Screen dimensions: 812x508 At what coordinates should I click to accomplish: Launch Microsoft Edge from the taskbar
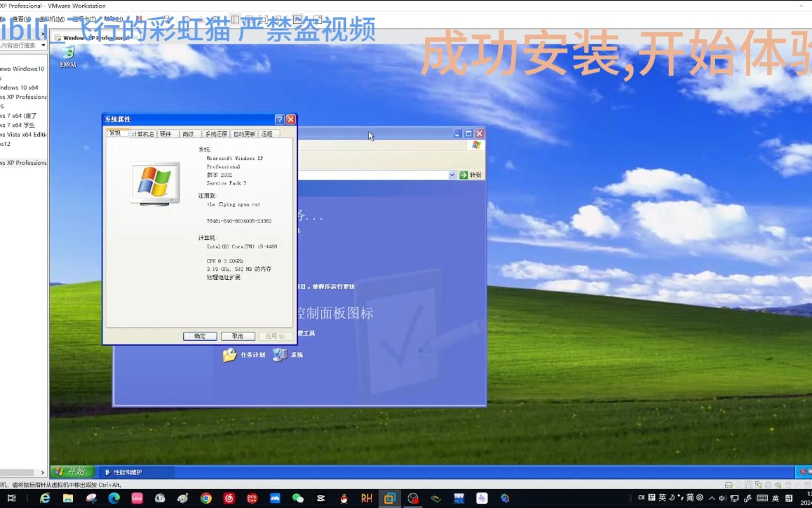coord(114,499)
